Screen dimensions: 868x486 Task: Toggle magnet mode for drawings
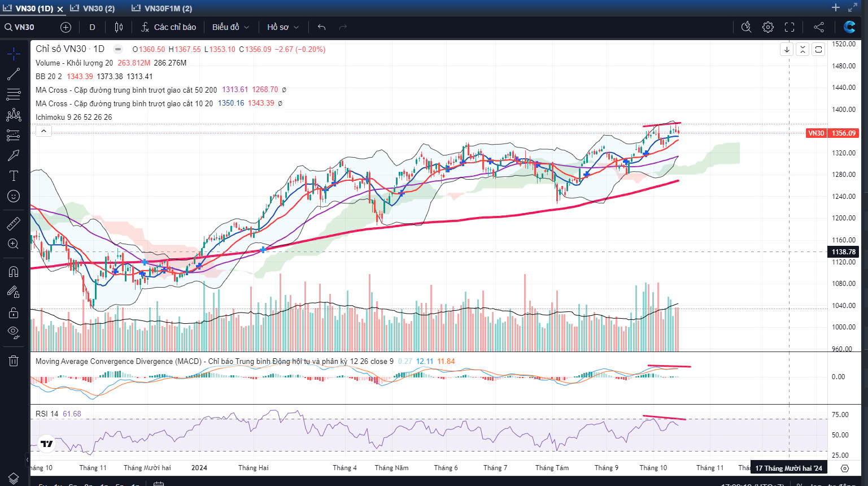coord(14,272)
